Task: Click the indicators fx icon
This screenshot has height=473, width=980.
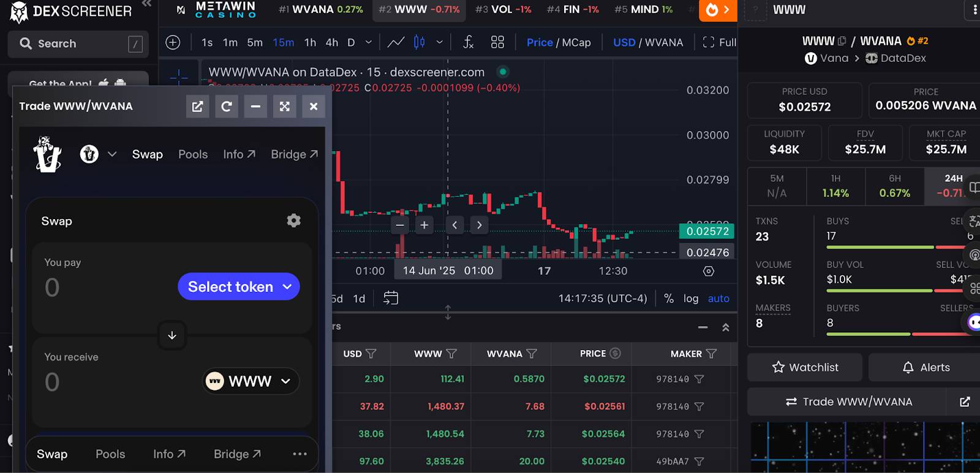Action: click(468, 42)
